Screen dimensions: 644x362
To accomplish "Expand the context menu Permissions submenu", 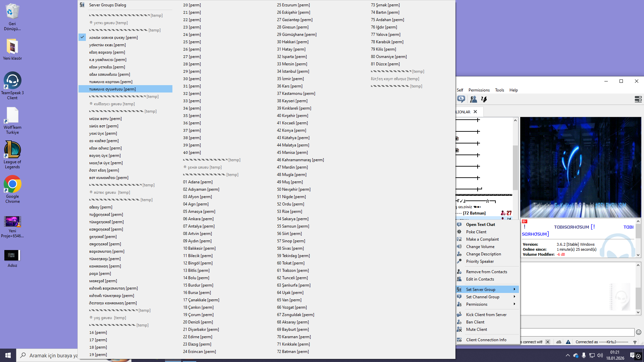I will coord(487,304).
